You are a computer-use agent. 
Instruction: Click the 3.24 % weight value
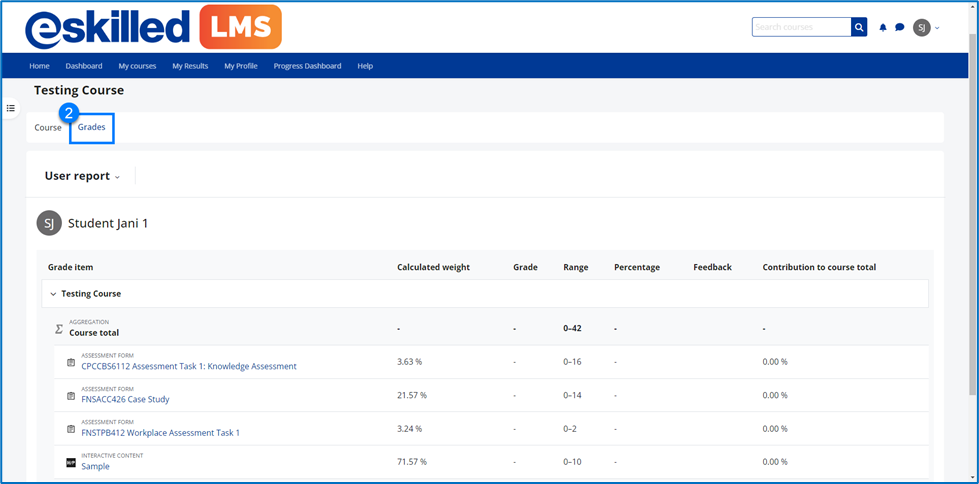[410, 429]
